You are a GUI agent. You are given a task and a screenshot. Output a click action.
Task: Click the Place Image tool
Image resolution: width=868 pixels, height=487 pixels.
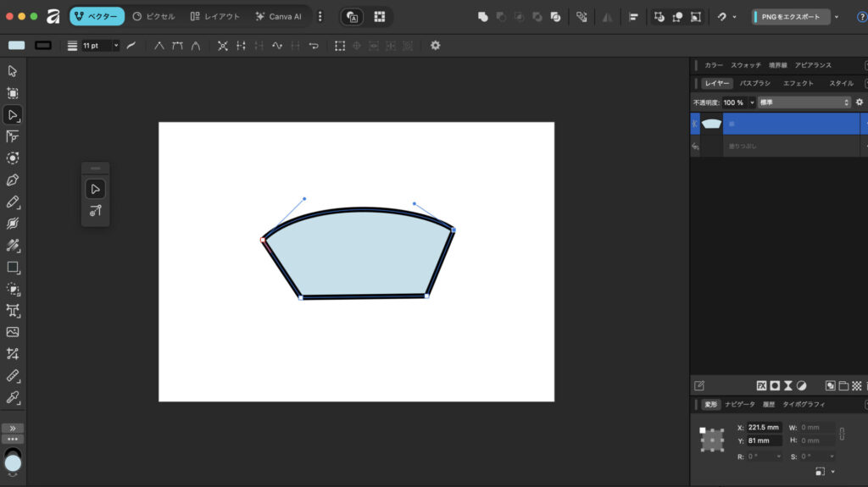tap(13, 332)
